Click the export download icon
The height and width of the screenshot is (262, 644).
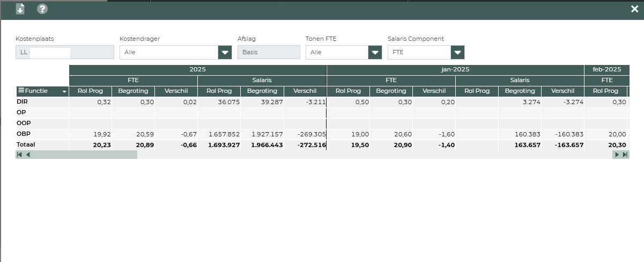pos(20,9)
